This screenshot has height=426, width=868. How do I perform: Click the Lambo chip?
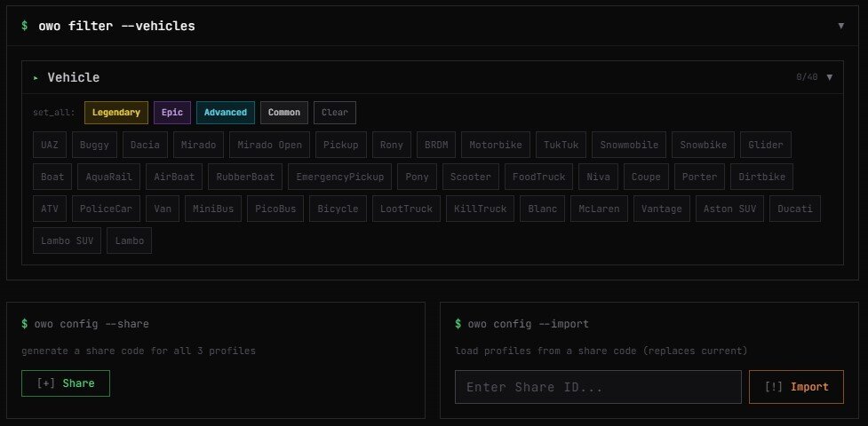tap(129, 241)
